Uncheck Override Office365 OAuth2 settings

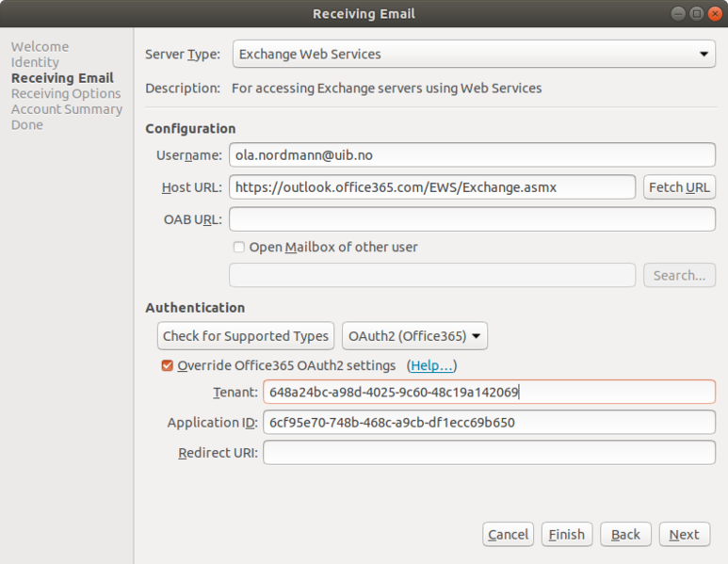(167, 365)
